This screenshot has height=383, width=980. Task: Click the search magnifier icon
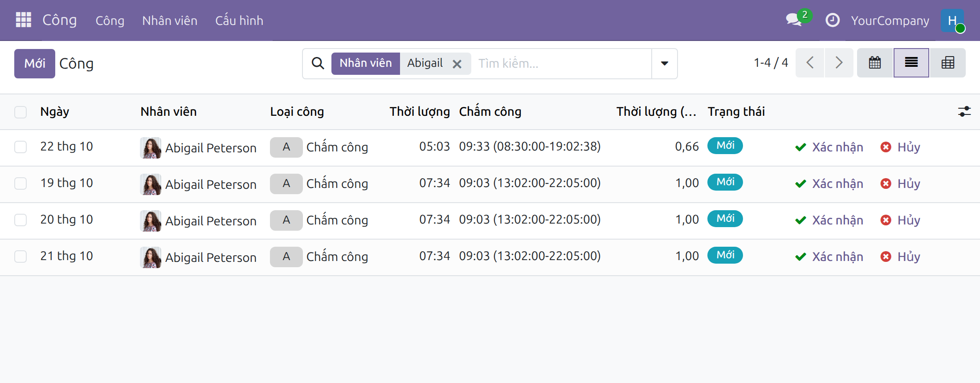point(318,63)
